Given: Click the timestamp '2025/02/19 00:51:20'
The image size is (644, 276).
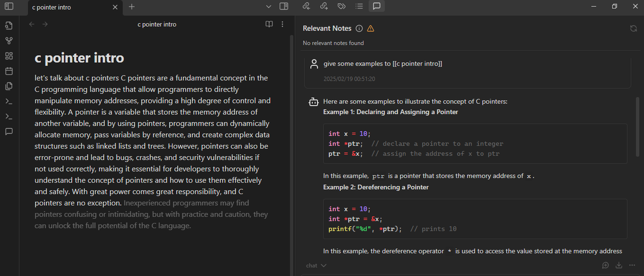Looking at the screenshot, I should tap(349, 79).
